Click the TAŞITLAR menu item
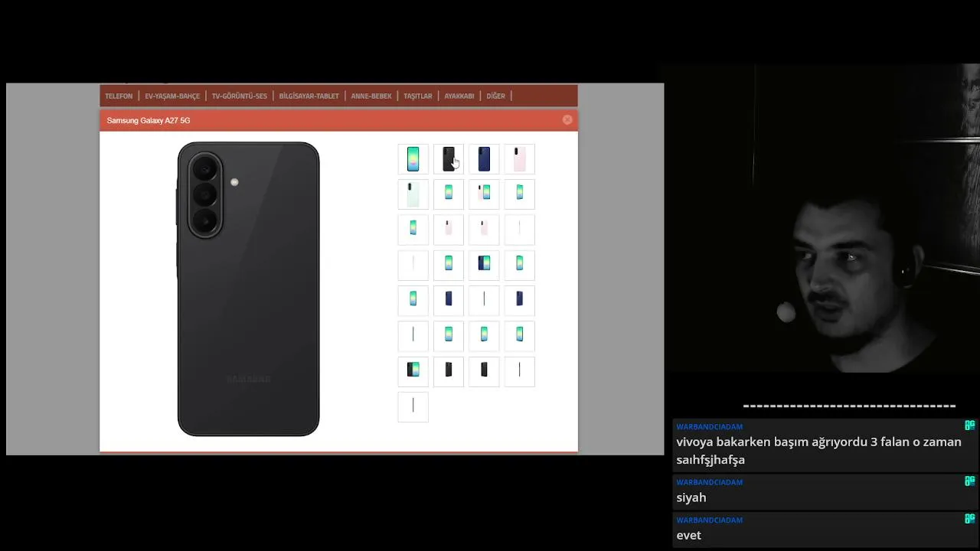This screenshot has height=551, width=980. 418,96
